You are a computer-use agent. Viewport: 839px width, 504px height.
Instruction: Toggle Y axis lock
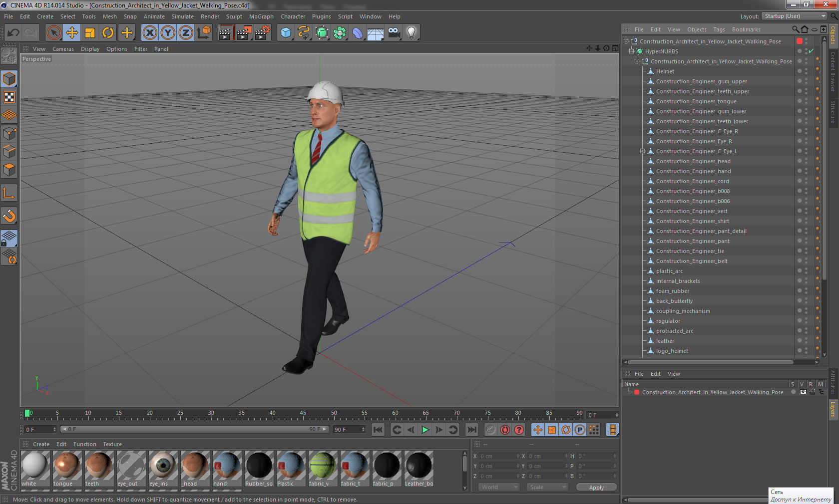(168, 33)
